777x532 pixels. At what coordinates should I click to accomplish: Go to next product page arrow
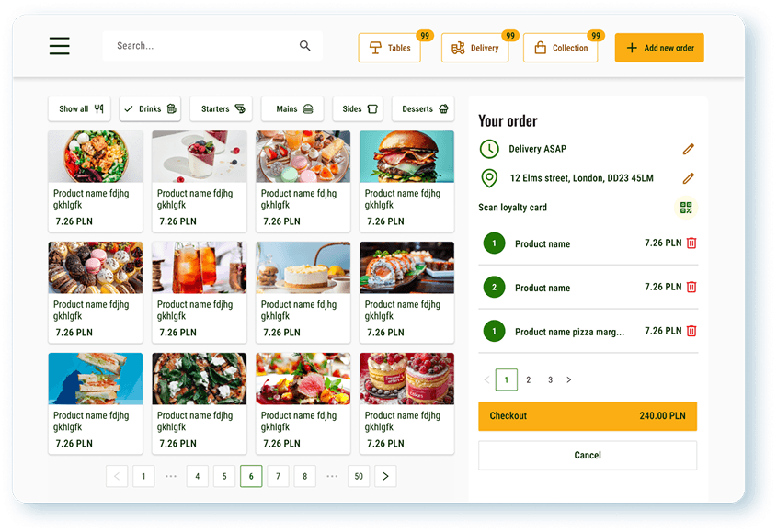(385, 477)
